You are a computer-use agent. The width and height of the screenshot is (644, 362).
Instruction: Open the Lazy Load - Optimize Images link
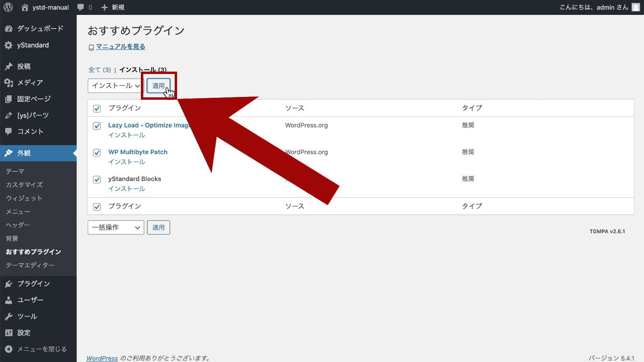tap(149, 125)
